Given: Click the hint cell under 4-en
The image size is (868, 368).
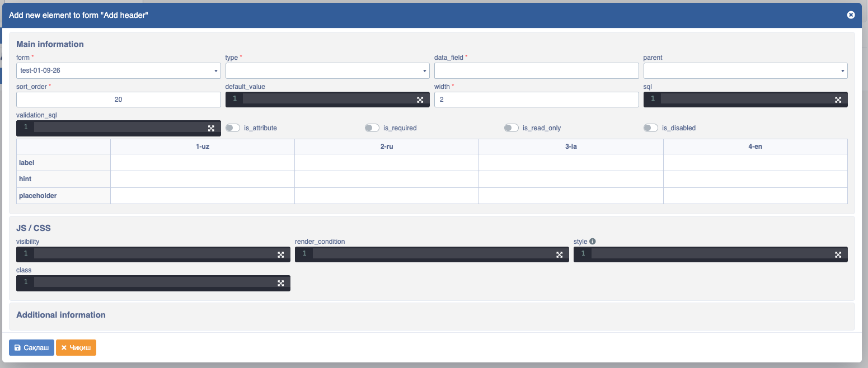Looking at the screenshot, I should 756,180.
